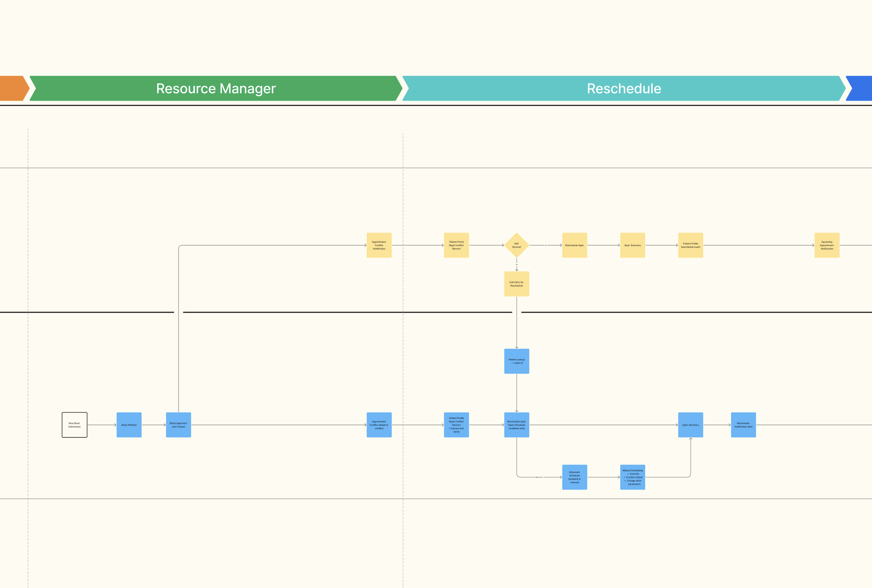
Task: Click the New Block Submission start node
Action: 75,425
